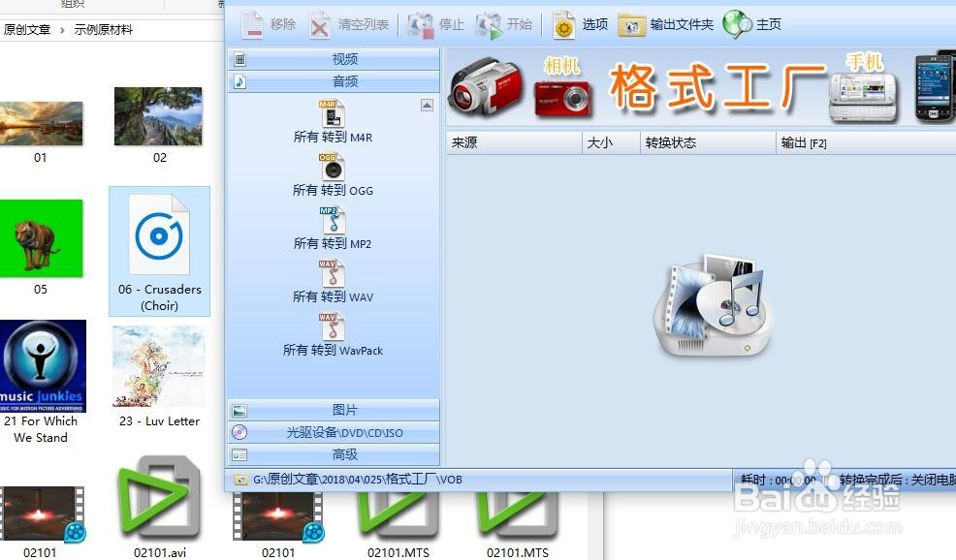Image resolution: width=956 pixels, height=560 pixels.
Task: Select the All to OGG icon
Action: [333, 167]
